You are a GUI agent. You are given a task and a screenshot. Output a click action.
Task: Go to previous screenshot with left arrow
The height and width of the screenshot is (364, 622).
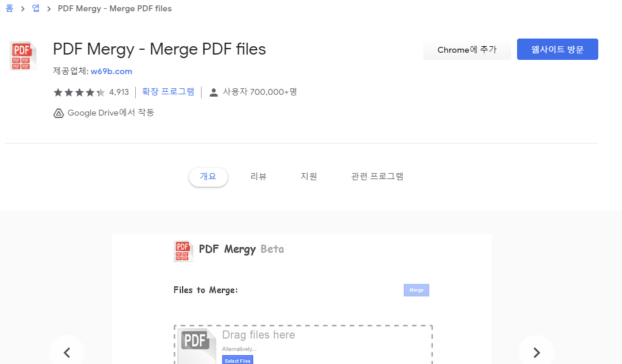[x=67, y=352]
